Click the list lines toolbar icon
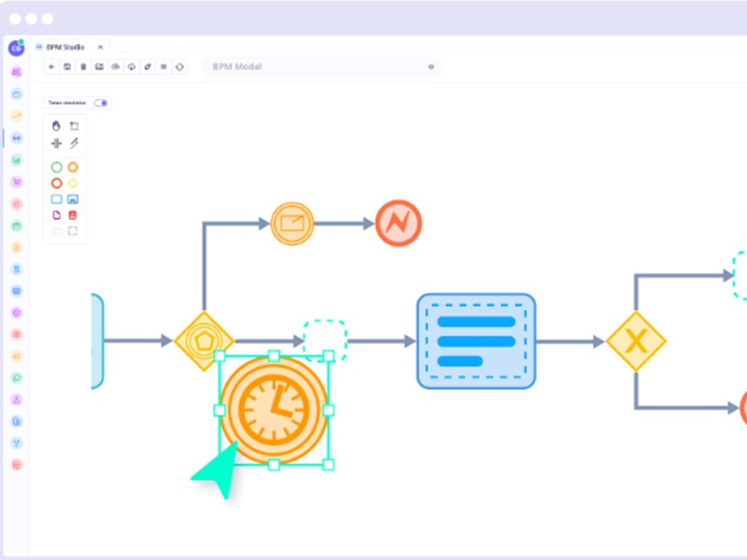Image resolution: width=747 pixels, height=560 pixels. pos(163,66)
